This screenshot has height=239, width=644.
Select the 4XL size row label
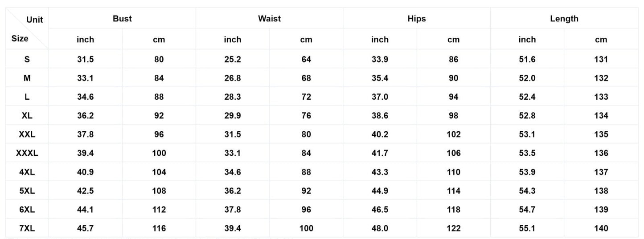[27, 172]
